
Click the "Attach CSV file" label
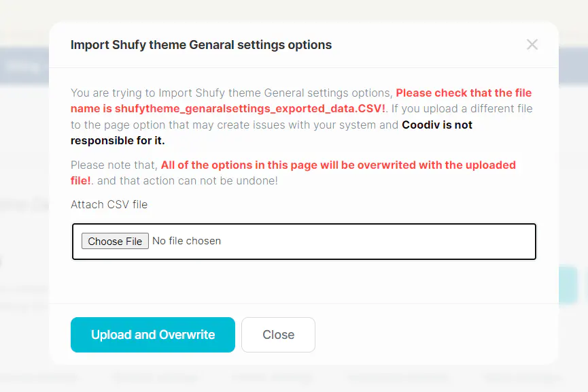[109, 204]
